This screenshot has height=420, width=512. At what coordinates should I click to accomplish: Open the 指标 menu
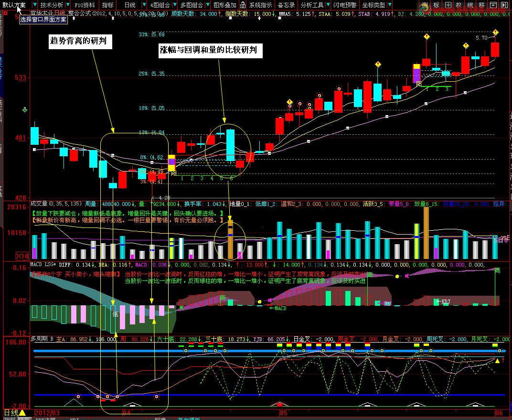(x=107, y=5)
